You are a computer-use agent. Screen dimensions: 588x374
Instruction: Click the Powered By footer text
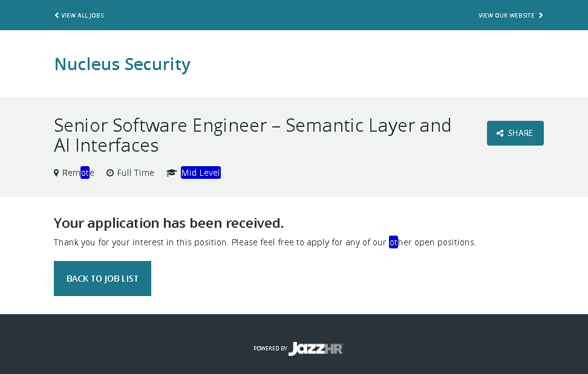click(x=270, y=349)
